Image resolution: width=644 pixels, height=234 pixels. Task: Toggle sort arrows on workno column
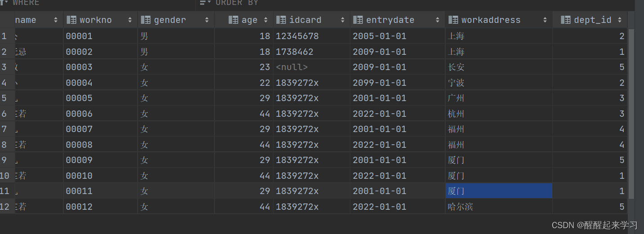click(130, 20)
